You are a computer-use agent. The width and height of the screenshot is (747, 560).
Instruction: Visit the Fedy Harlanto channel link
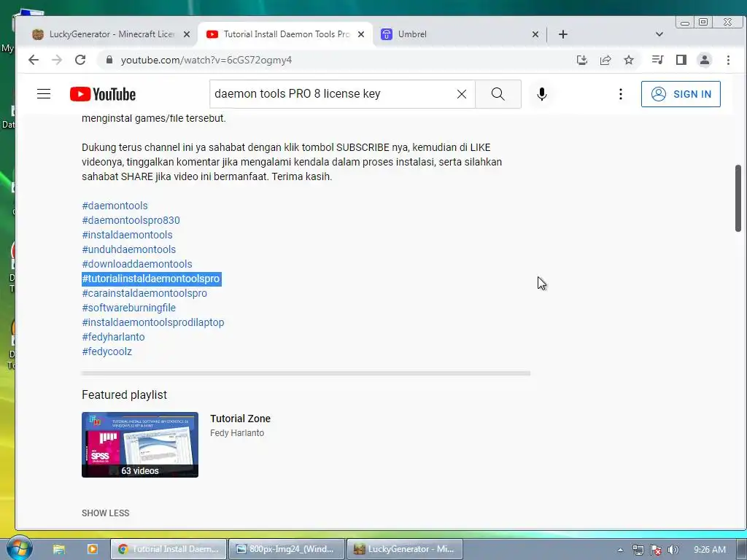click(x=237, y=433)
